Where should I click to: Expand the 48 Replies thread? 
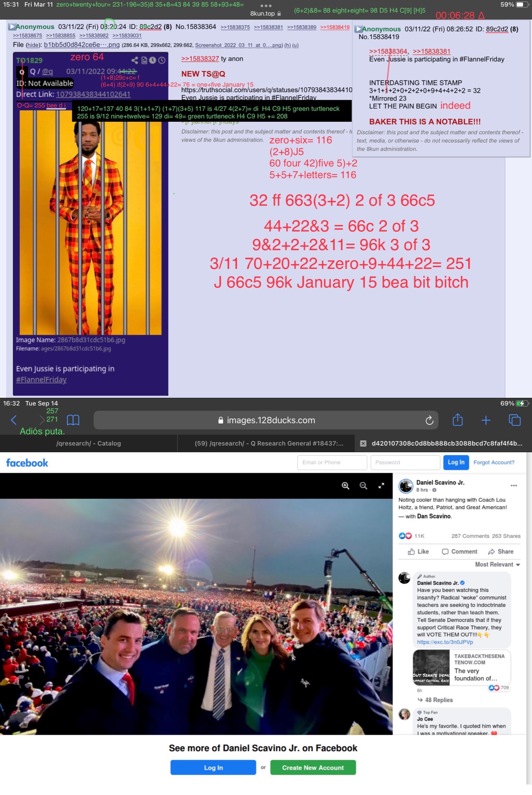pos(435,700)
